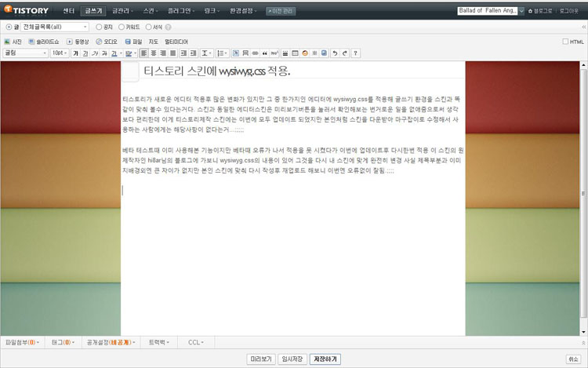Insert a map with 지도 button
The height and width of the screenshot is (368, 588).
tap(154, 42)
